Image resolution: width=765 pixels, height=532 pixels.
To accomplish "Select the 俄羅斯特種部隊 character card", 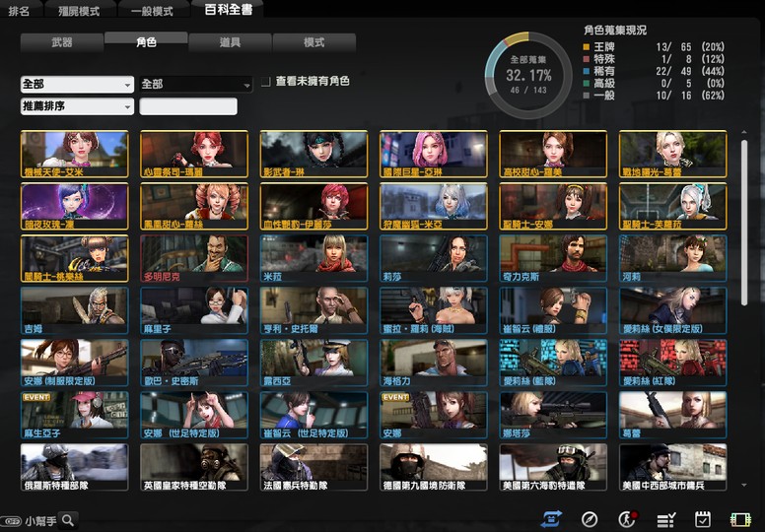I will 74,467.
